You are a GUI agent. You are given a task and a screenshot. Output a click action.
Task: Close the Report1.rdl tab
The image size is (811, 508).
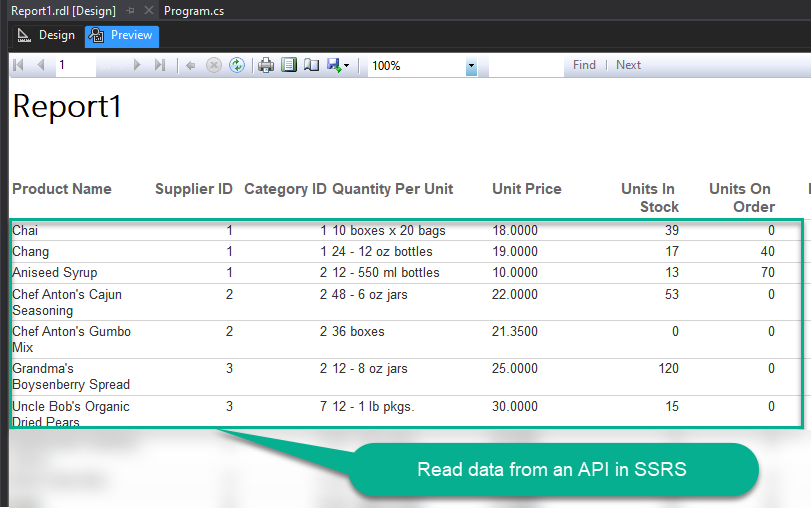[x=149, y=10]
